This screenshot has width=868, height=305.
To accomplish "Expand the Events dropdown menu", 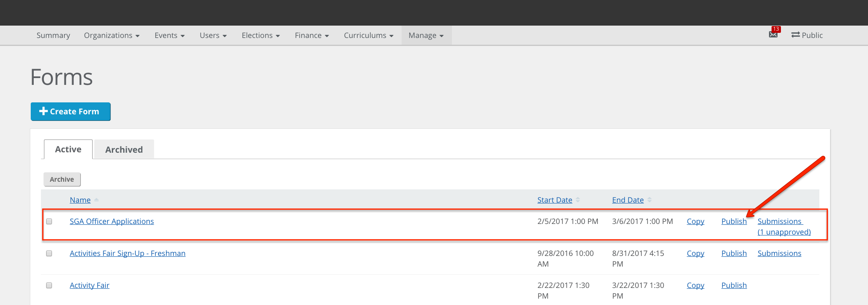I will tap(169, 35).
